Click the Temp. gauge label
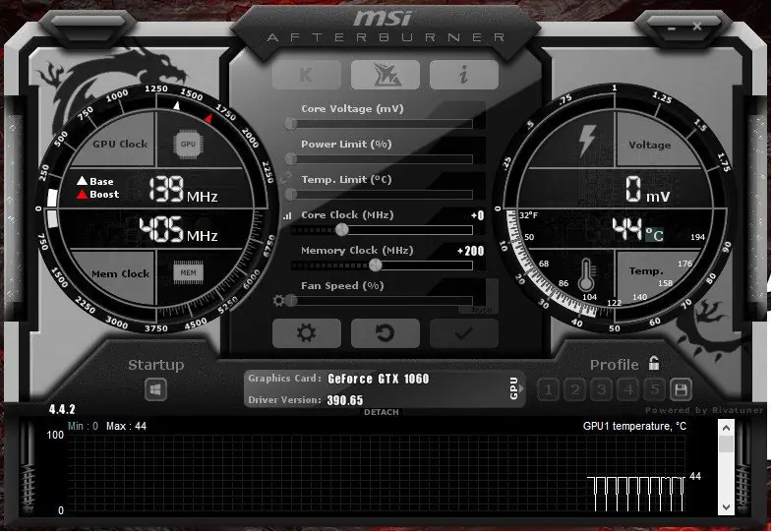This screenshot has height=532, width=772. (x=646, y=271)
